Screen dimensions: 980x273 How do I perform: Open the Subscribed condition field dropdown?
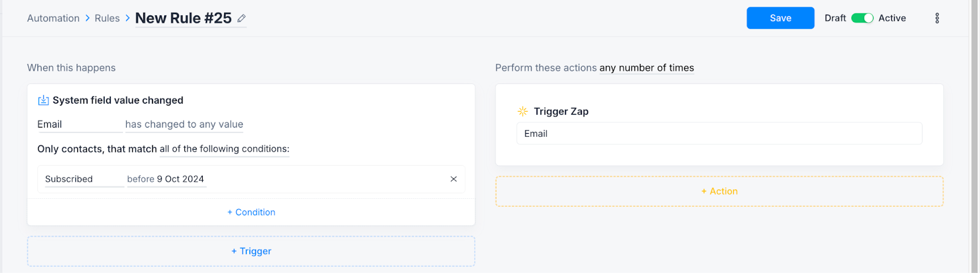tap(84, 179)
